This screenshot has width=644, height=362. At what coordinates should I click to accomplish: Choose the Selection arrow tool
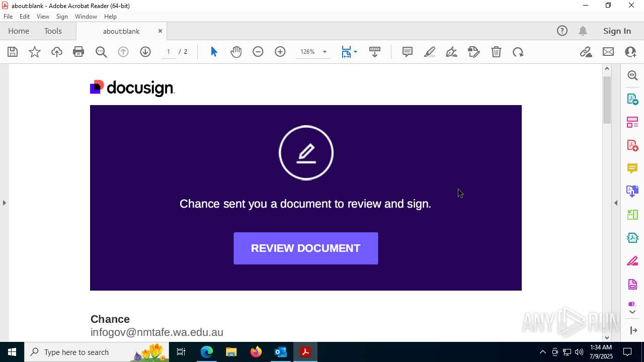tap(214, 52)
